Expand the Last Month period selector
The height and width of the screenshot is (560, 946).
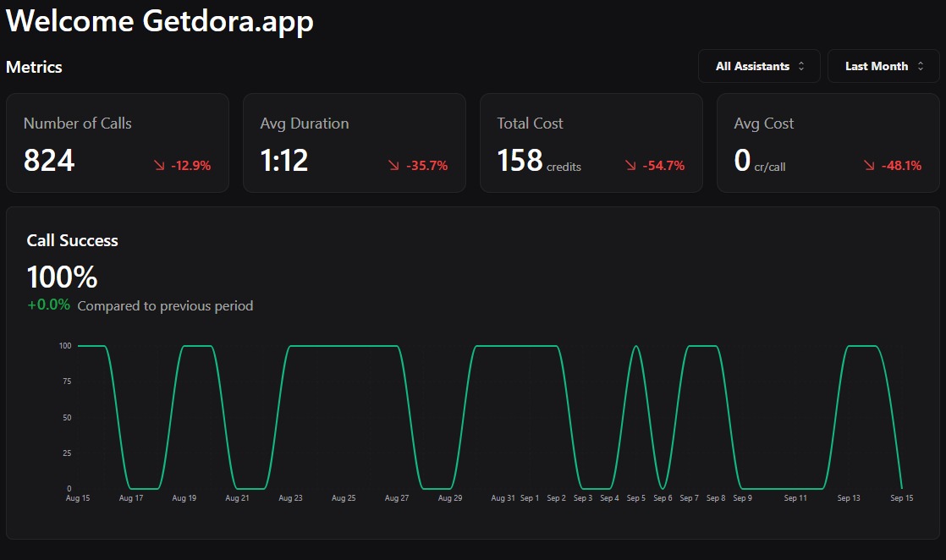884,66
